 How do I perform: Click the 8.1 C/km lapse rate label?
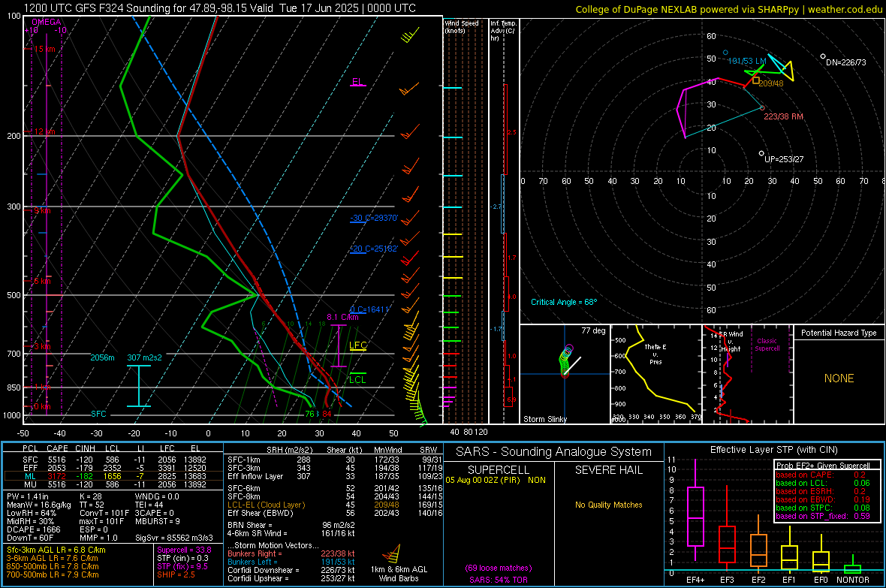[342, 317]
